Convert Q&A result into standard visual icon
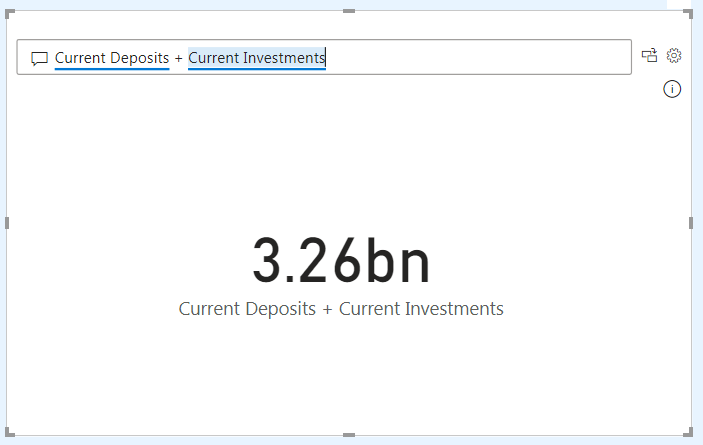 coord(649,55)
